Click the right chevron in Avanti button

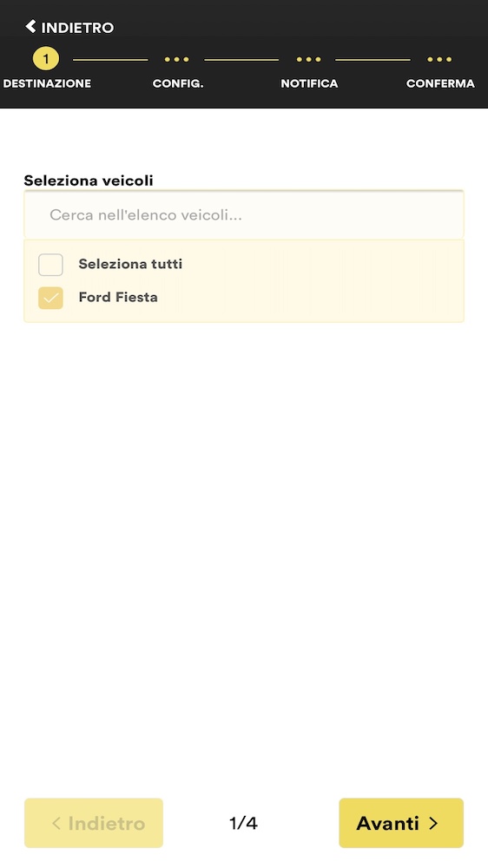433,824
